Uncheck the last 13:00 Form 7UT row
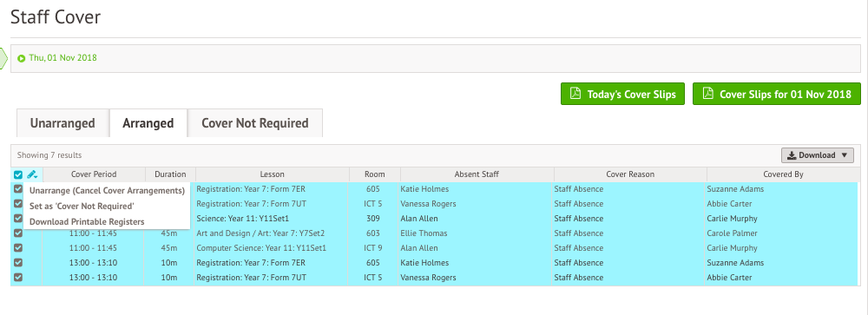 click(x=18, y=278)
